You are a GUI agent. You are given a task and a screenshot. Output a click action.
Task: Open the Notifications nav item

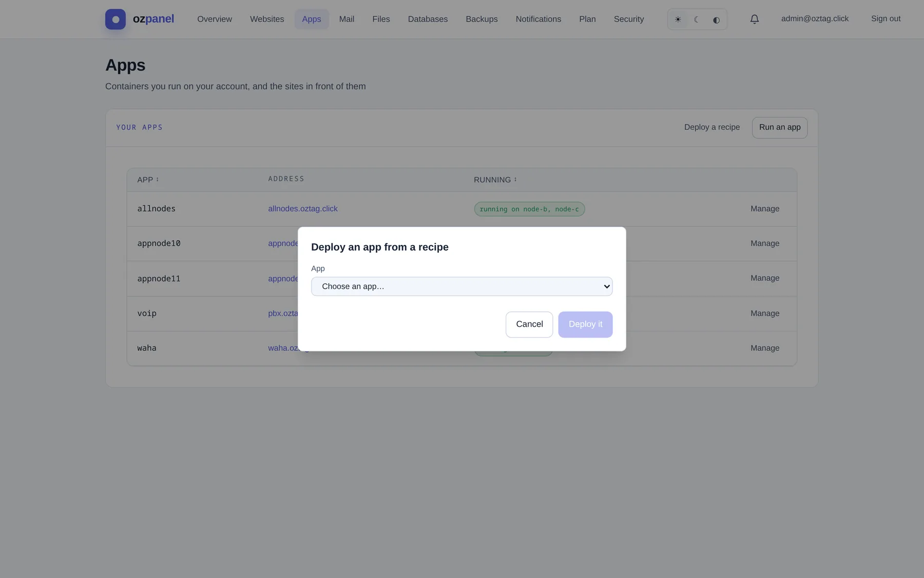click(x=538, y=19)
